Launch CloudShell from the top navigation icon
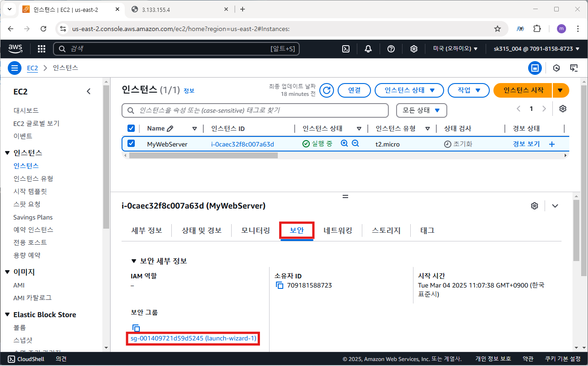This screenshot has width=588, height=366. pyautogui.click(x=346, y=49)
